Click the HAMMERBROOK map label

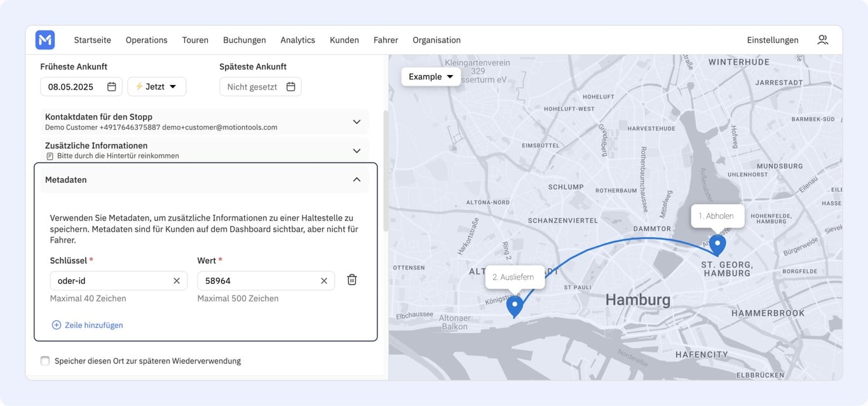click(768, 313)
